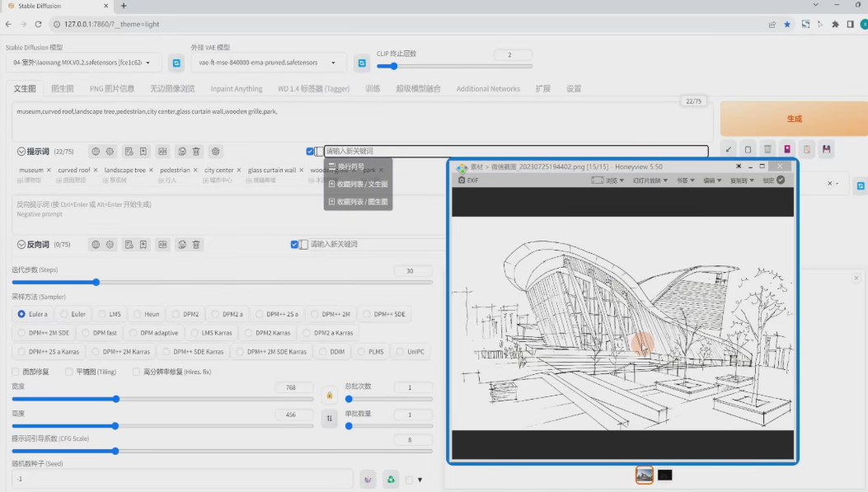This screenshot has width=868, height=492.
Task: Remove the curved roof keyword tag
Action: 96,170
